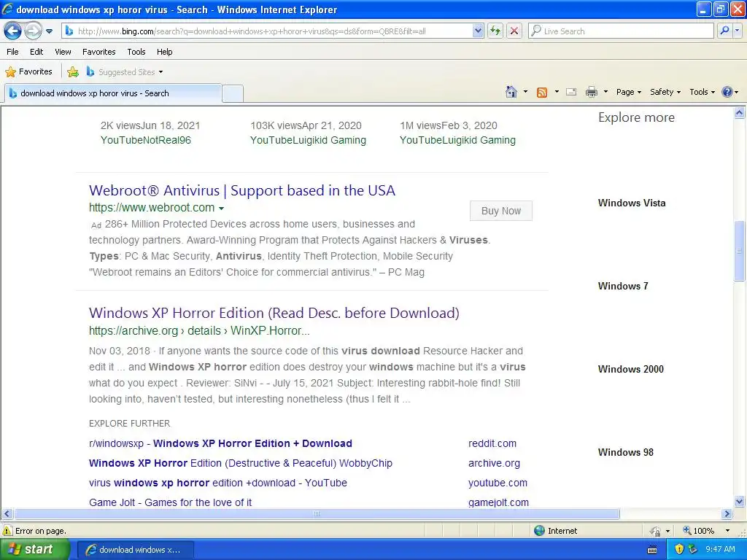Click the Error on page warning icon
The image size is (747, 560).
click(7, 531)
